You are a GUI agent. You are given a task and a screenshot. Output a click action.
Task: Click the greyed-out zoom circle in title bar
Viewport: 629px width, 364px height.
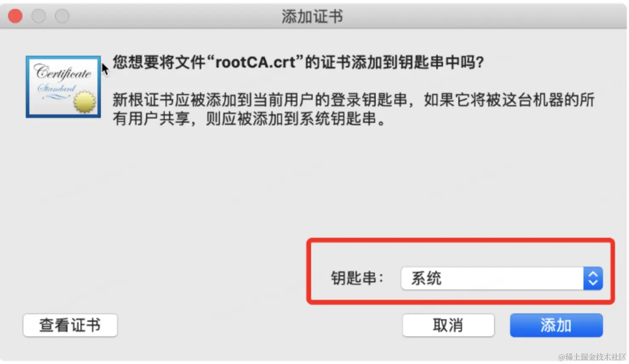[x=62, y=16]
